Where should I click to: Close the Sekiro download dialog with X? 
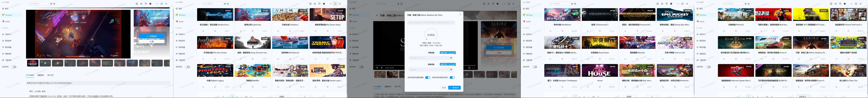click(460, 15)
